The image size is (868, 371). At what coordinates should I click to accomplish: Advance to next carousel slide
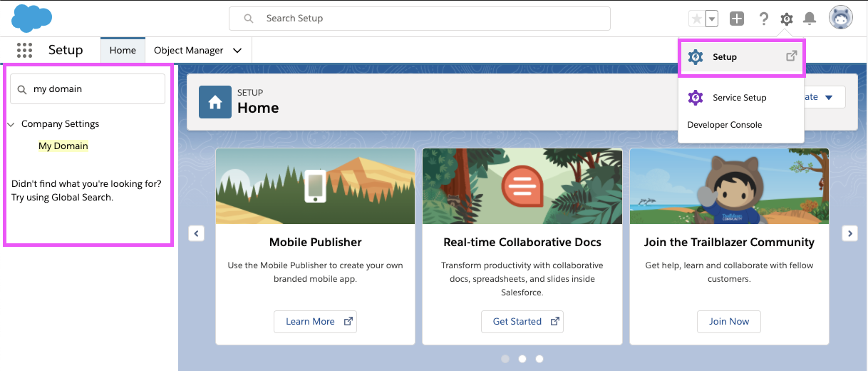tap(849, 233)
